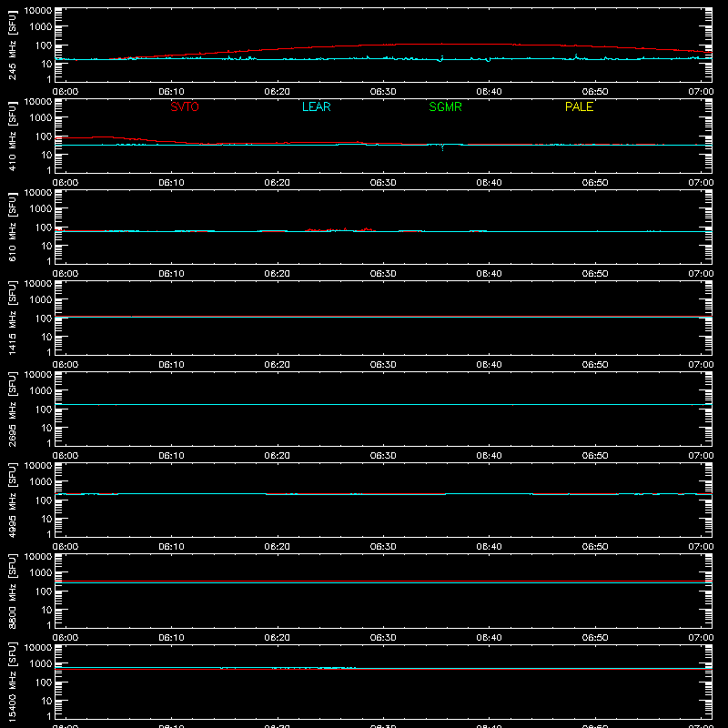This screenshot has width=728, height=728.
Task: Select the 1415 MHz [SFU] axis title
Action: [12, 318]
